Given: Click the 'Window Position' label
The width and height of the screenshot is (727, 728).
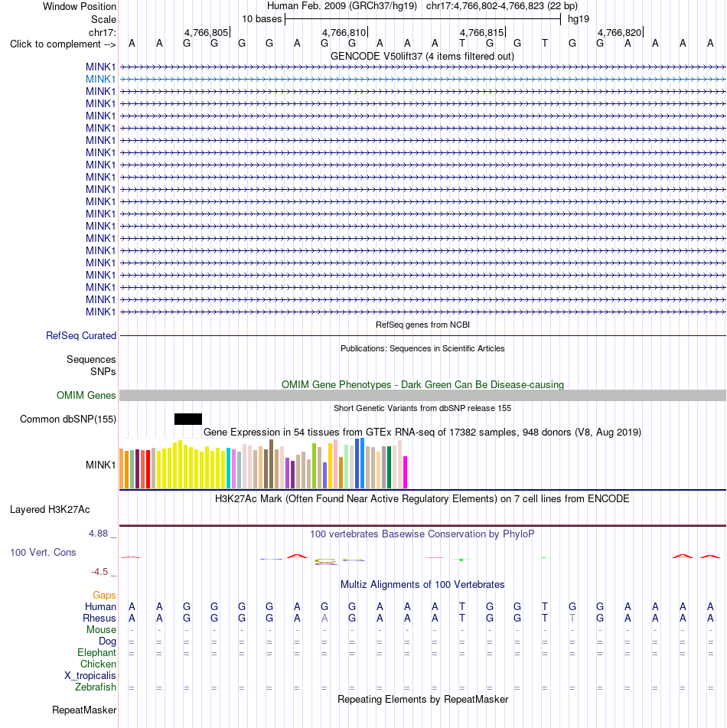Looking at the screenshot, I should 80,7.
